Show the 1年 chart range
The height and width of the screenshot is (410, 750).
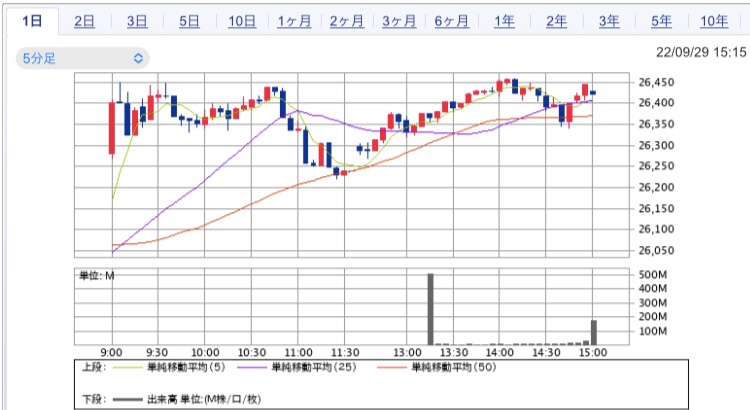[x=504, y=21]
